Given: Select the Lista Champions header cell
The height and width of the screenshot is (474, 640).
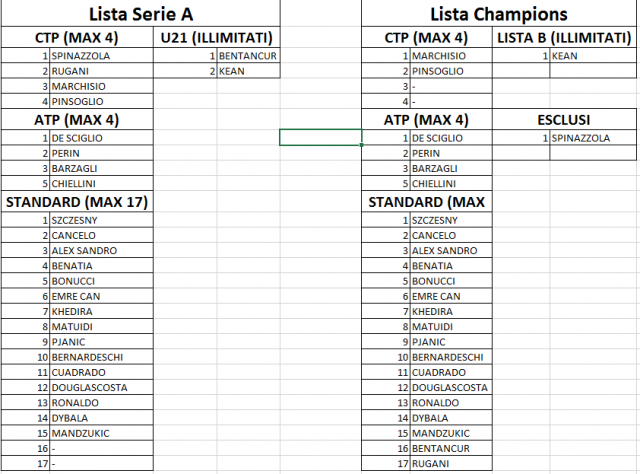Looking at the screenshot, I should click(498, 14).
